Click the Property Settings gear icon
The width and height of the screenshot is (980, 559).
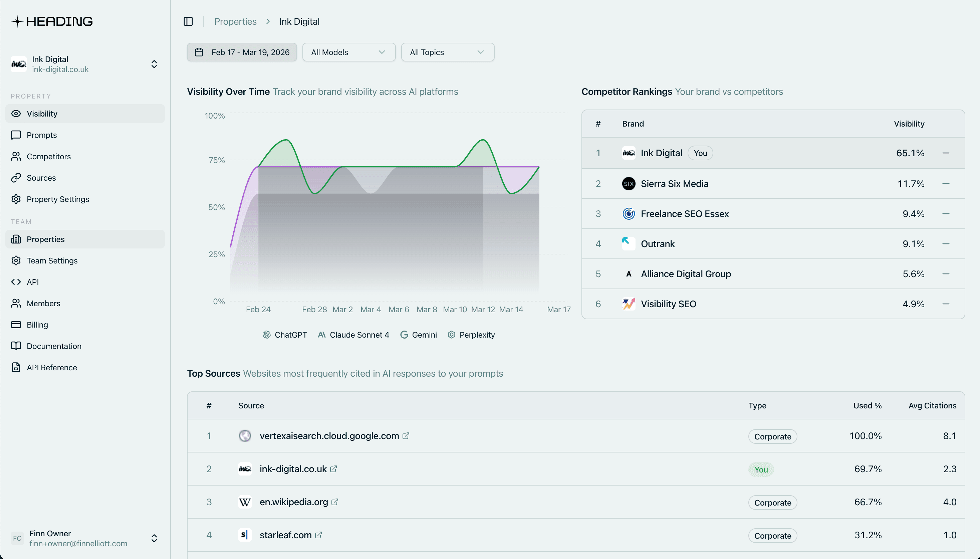tap(16, 199)
